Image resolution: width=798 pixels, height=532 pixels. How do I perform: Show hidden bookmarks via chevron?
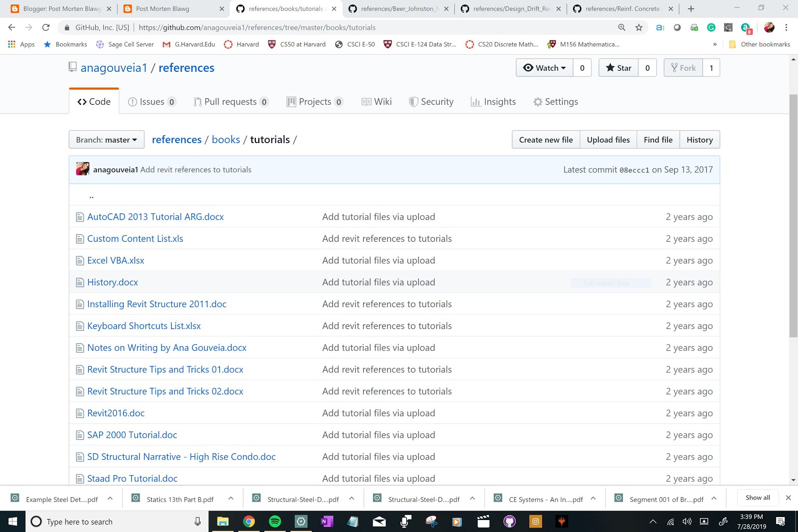click(x=715, y=44)
